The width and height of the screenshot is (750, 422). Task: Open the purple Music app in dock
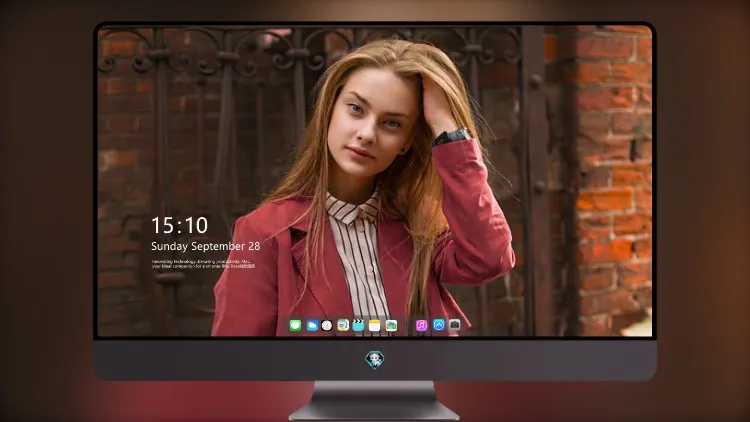click(x=421, y=326)
